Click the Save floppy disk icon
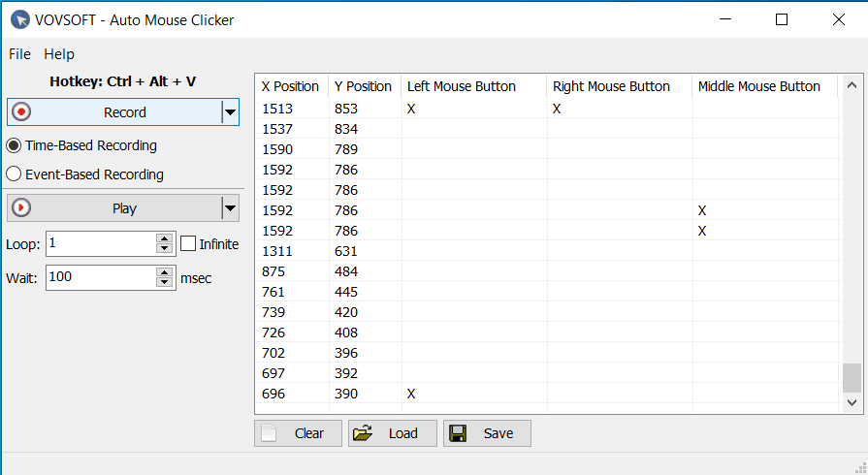The image size is (868, 475). click(458, 433)
